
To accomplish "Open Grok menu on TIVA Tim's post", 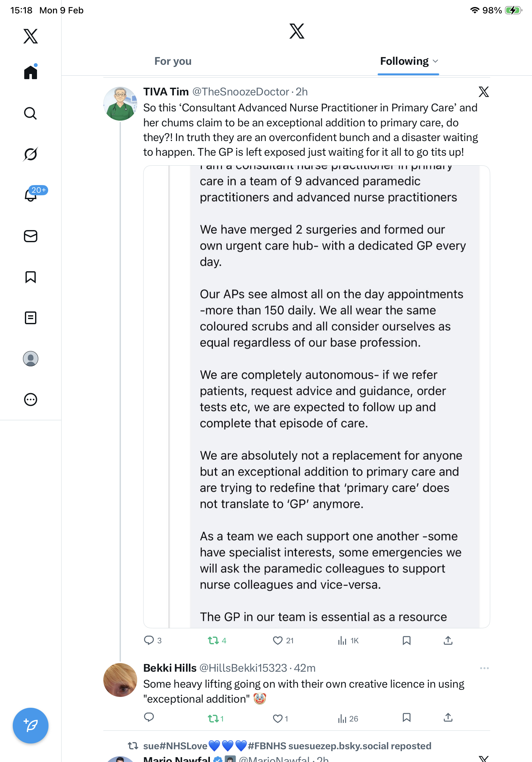I will [x=484, y=92].
